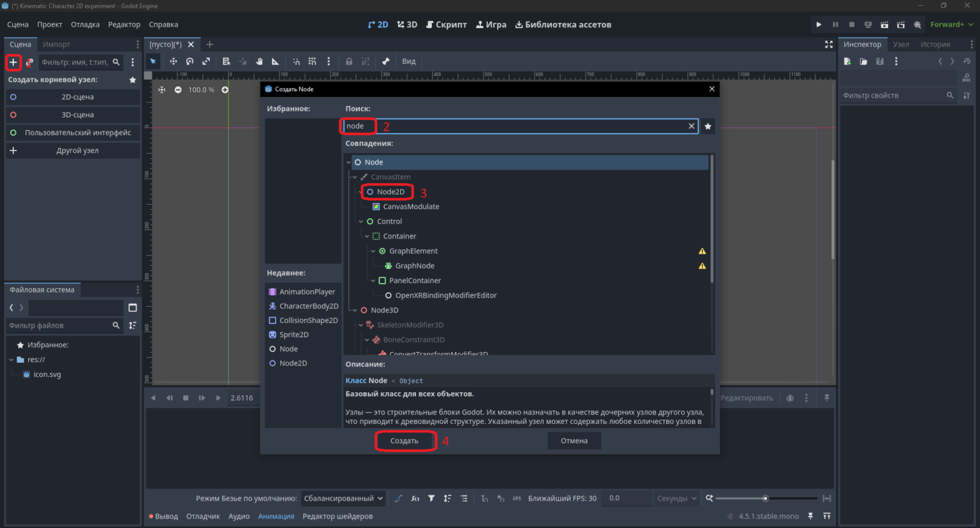Image resolution: width=980 pixels, height=528 pixels.
Task: Click the instantiate scene link icon
Action: [29, 62]
